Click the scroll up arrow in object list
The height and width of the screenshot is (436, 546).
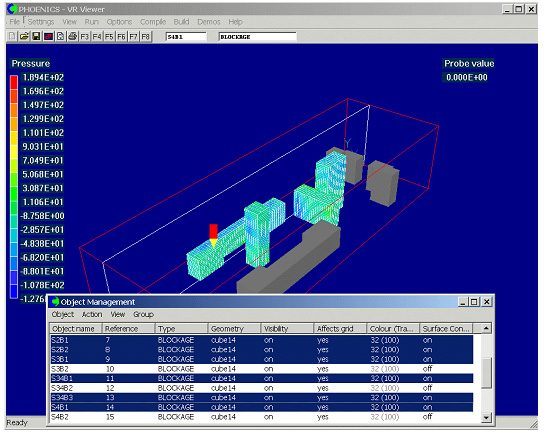click(x=486, y=328)
